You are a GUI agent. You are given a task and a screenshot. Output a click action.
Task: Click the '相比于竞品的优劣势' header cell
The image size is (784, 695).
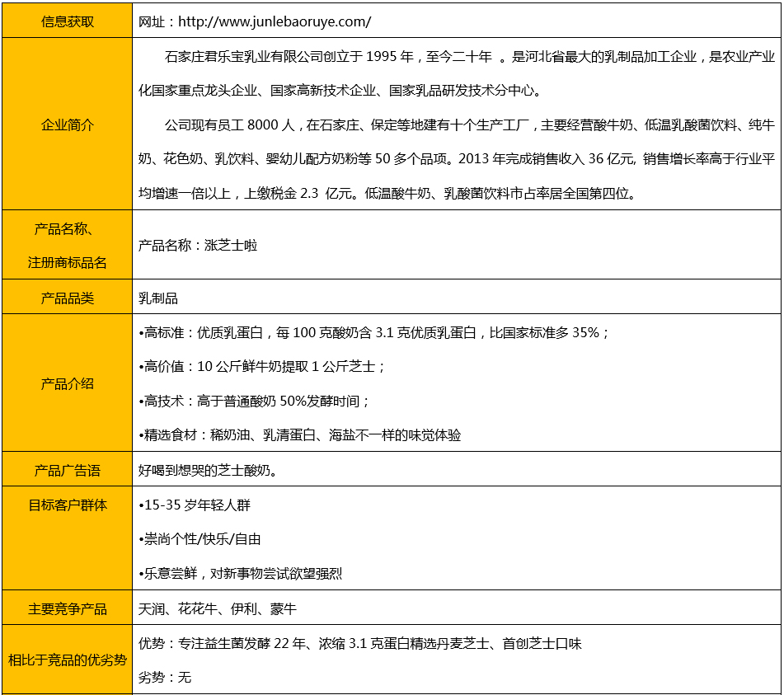pos(67,660)
